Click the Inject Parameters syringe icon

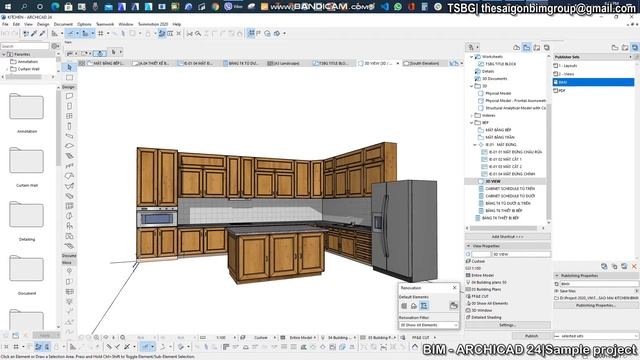click(x=42, y=33)
